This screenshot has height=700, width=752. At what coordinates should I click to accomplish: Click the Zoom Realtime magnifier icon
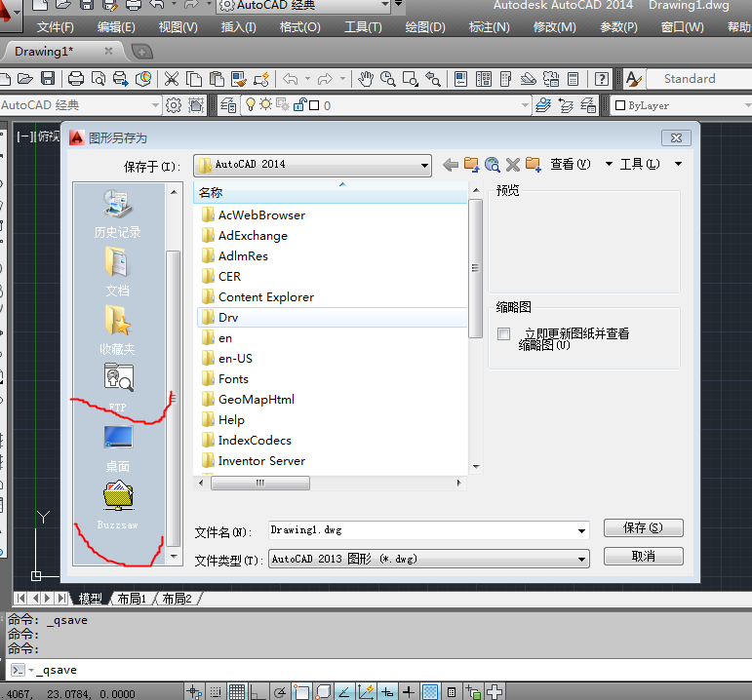(x=387, y=79)
